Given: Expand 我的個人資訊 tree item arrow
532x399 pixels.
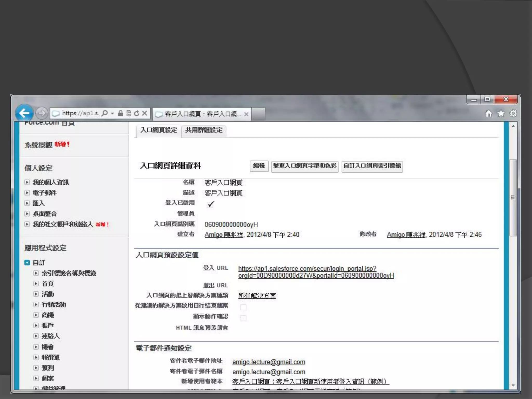Looking at the screenshot, I should [x=27, y=182].
